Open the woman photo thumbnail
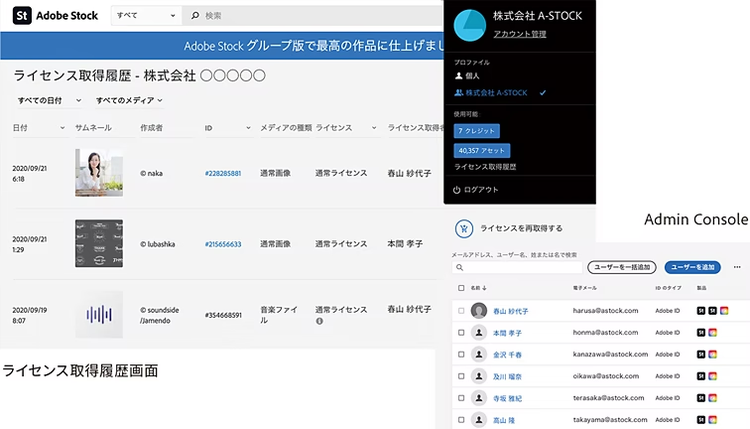The image size is (750, 429). click(99, 172)
